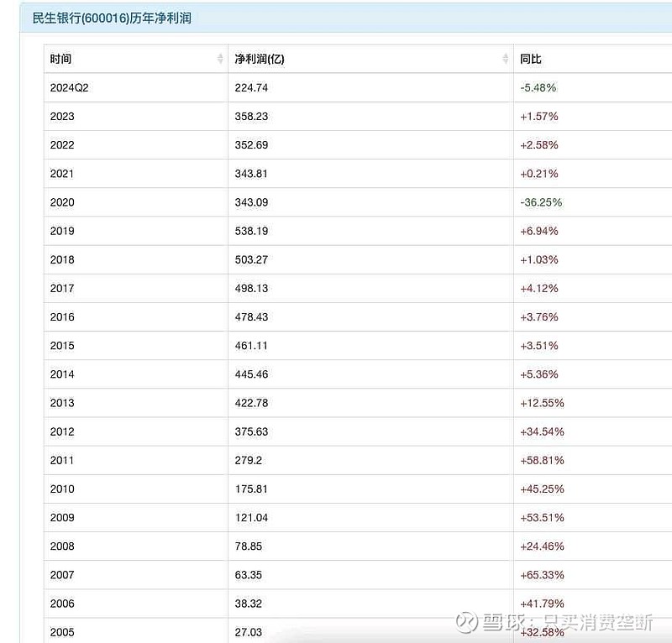This screenshot has width=672, height=643.
Task: Select net profit value 175.81
Action: tap(251, 489)
